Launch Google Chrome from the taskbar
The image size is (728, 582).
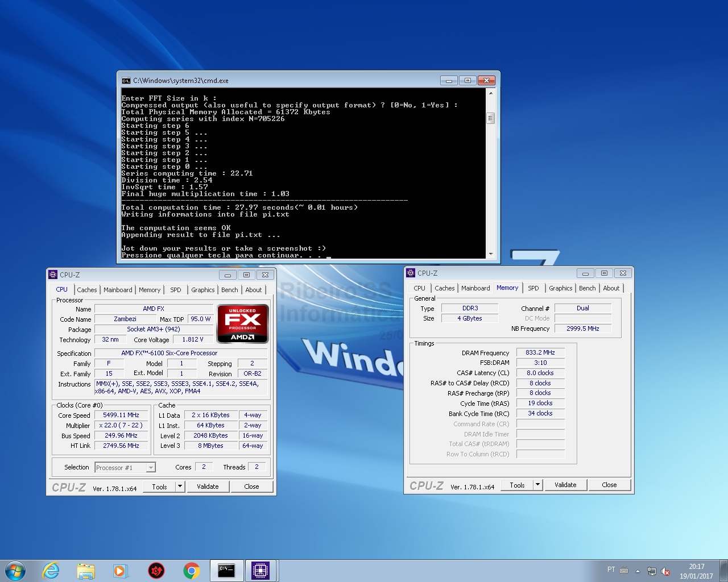[x=192, y=571]
